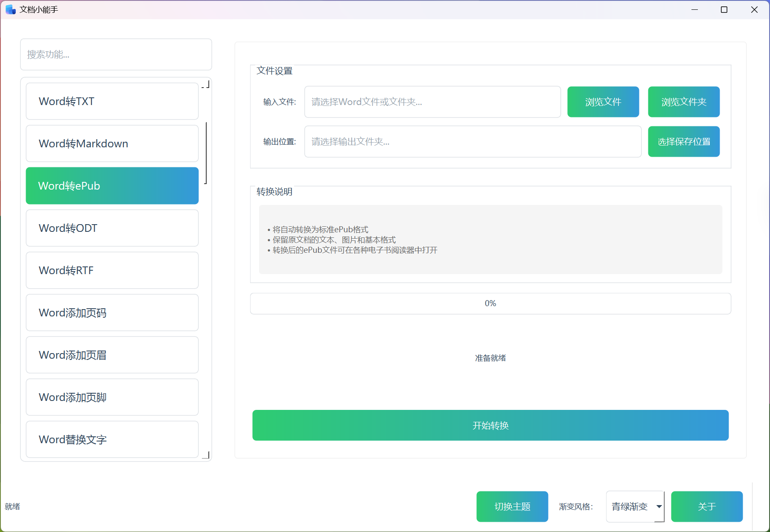Image resolution: width=770 pixels, height=532 pixels.
Task: Click the 浏览文件夹 button to browse folders
Action: pyautogui.click(x=683, y=102)
